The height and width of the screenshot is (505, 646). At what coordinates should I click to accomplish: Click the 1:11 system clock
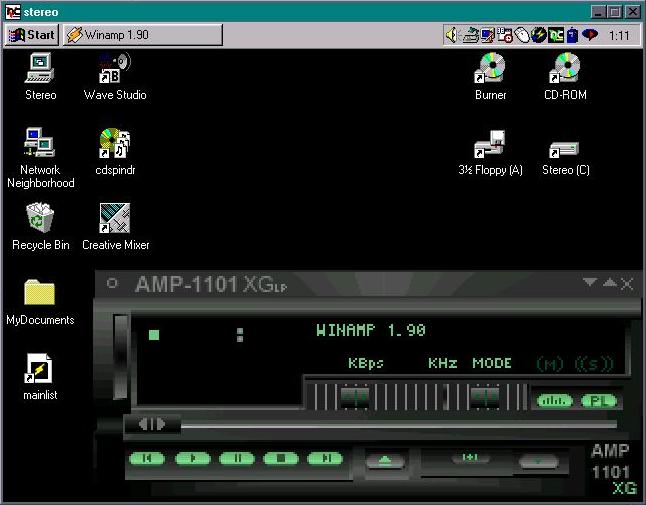619,36
